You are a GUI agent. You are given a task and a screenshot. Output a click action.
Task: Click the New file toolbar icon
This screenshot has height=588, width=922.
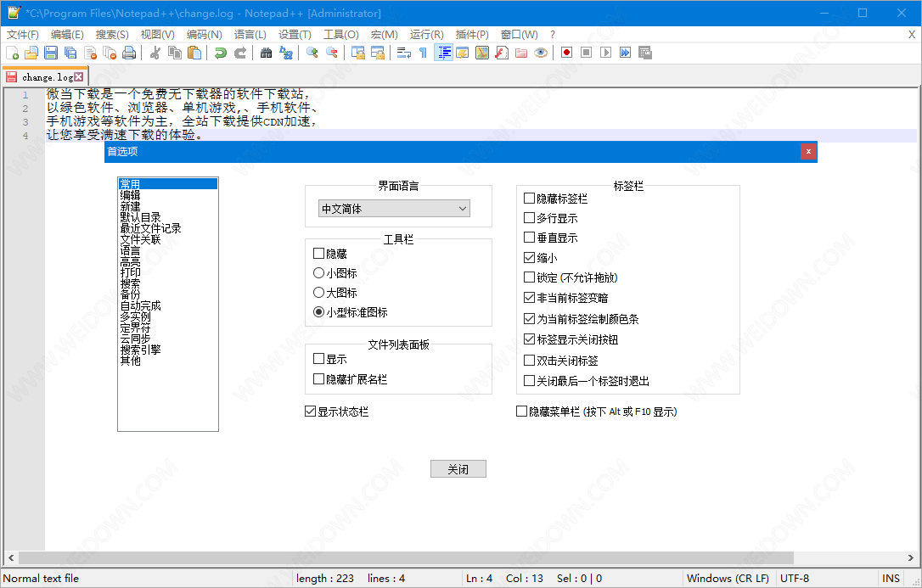pos(13,53)
